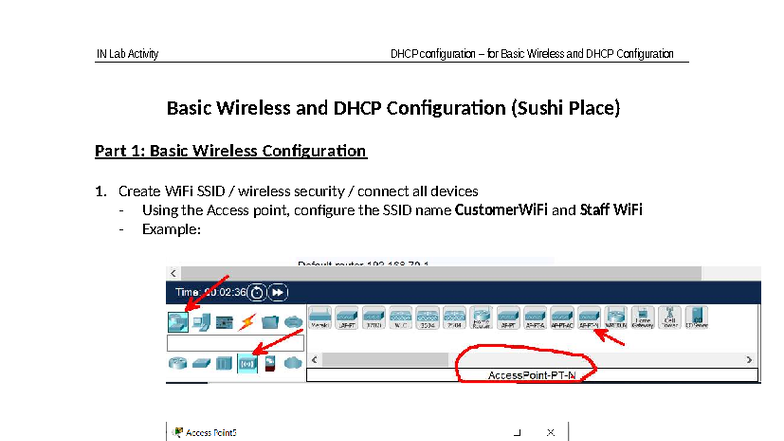Click the Fast Forward Time button
Viewport: 784px width, 441px height.
pyautogui.click(x=278, y=292)
